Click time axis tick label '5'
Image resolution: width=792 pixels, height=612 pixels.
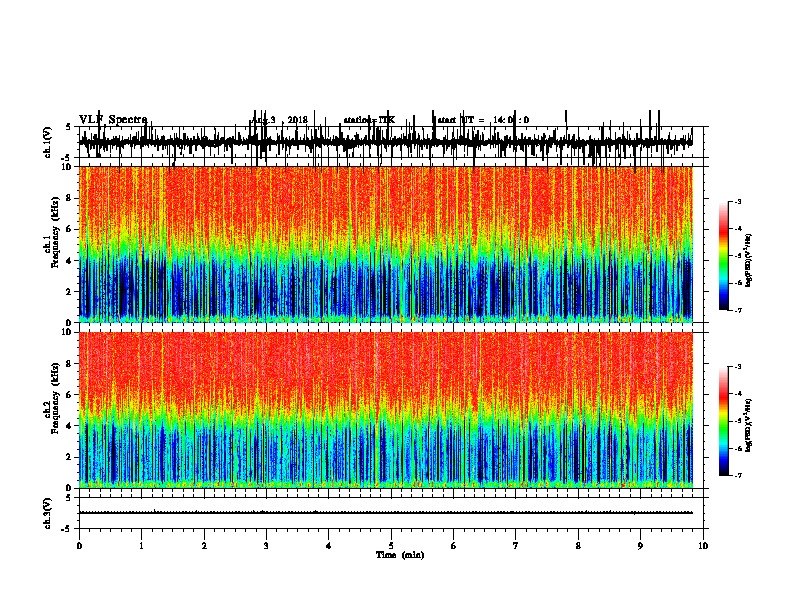pos(391,546)
